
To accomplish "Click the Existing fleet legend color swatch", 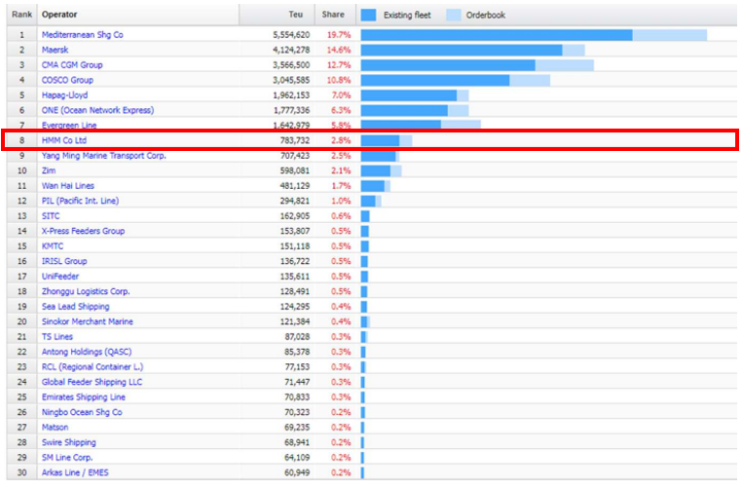I will click(368, 15).
